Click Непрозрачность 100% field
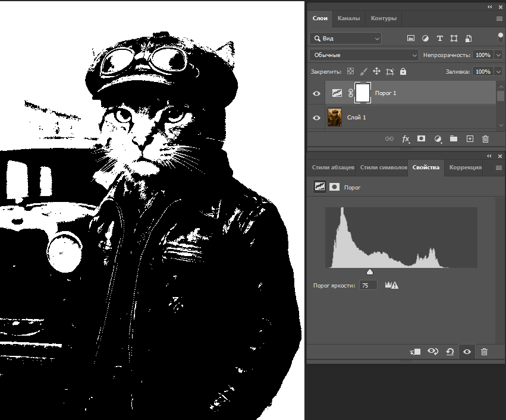 tap(483, 55)
